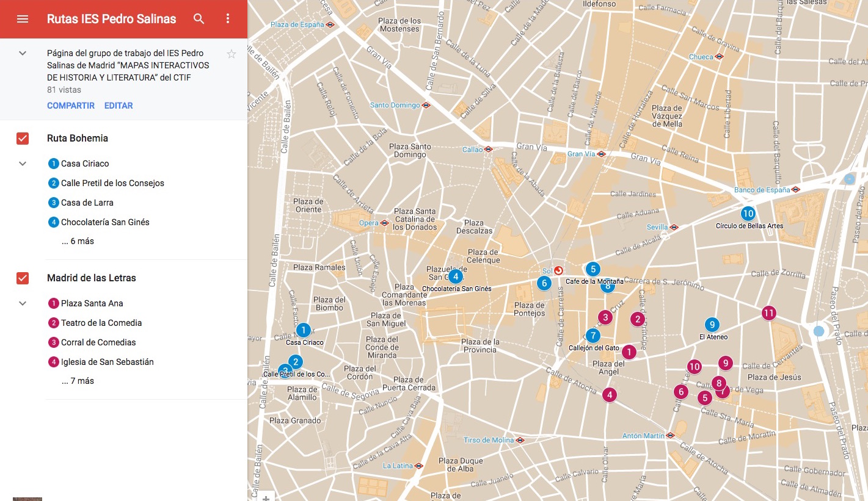
Task: Click the Plaza de Oriente map label
Action: [308, 206]
